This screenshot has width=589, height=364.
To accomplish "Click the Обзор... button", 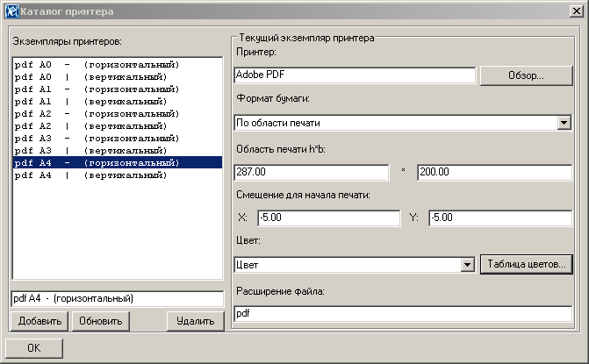I will coord(526,75).
